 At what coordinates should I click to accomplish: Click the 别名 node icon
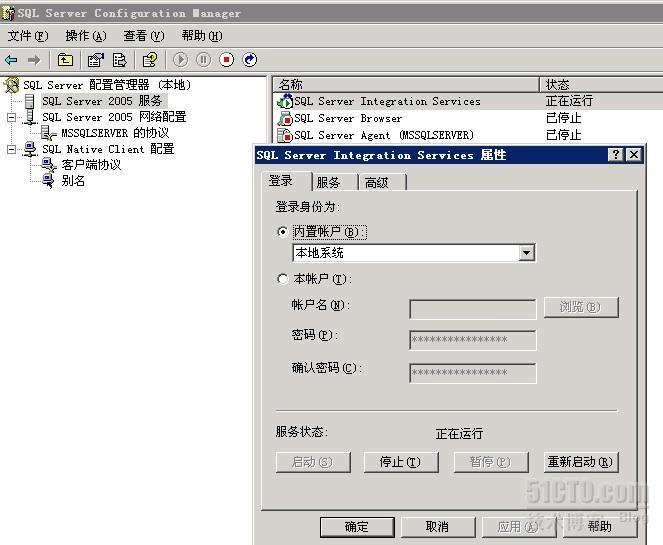click(49, 181)
